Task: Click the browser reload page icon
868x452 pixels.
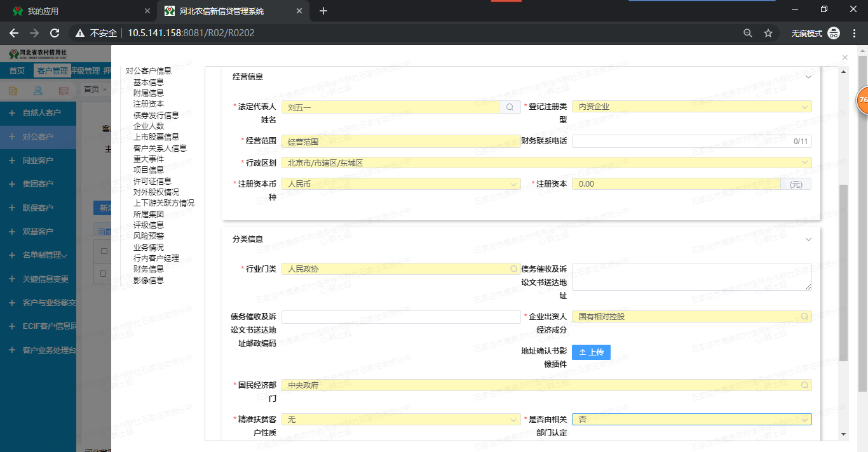Action: pos(55,33)
